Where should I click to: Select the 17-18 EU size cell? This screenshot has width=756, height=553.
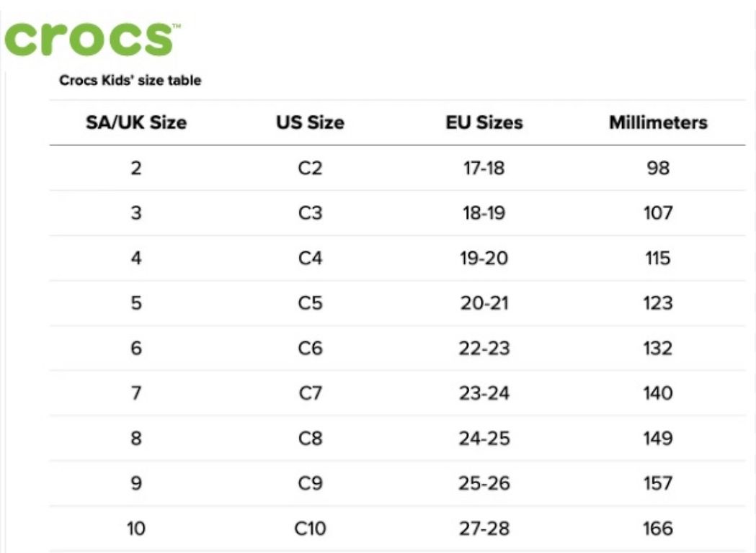[484, 168]
